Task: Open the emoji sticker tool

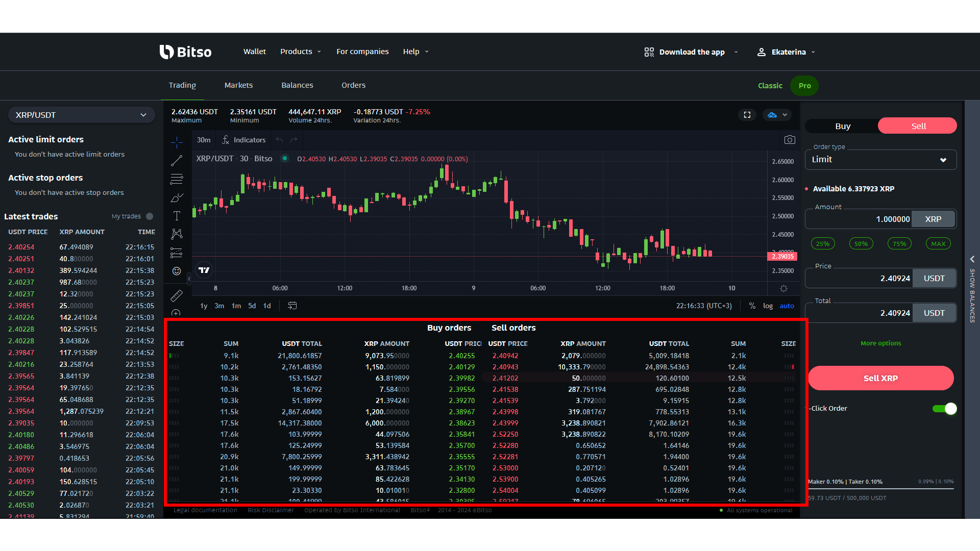Action: tap(177, 271)
